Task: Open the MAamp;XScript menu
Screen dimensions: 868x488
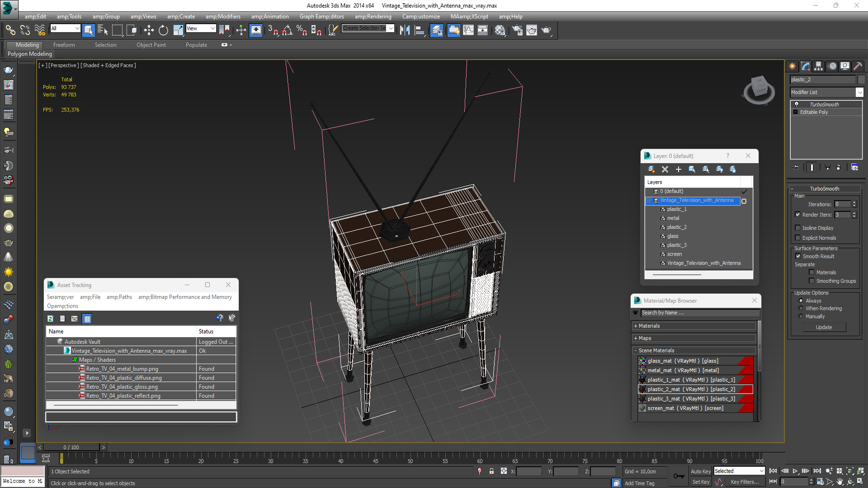Action: pos(469,16)
